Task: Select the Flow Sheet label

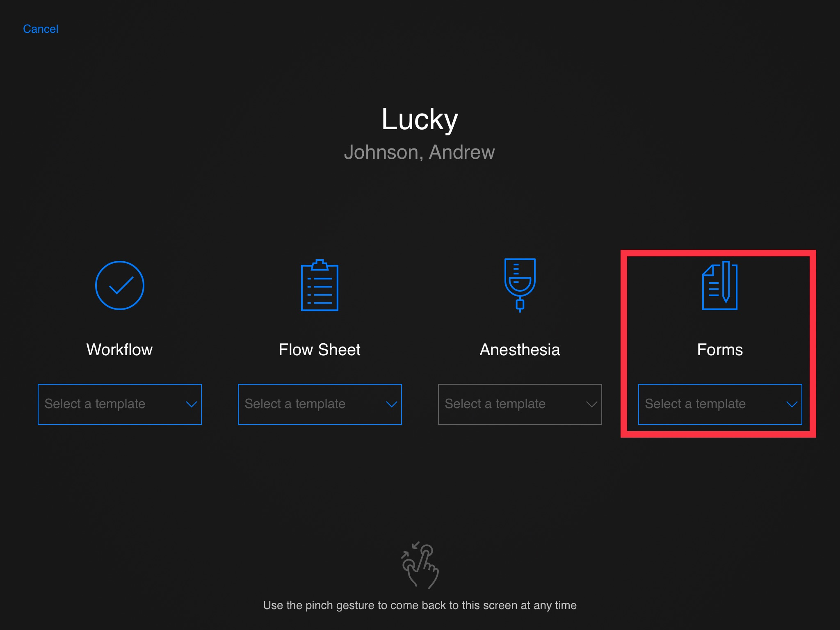Action: point(320,350)
